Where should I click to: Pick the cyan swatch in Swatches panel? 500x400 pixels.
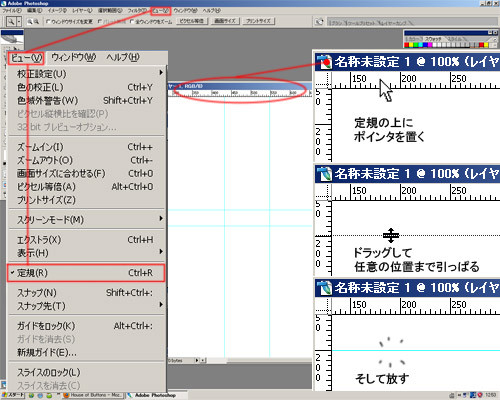click(x=421, y=45)
